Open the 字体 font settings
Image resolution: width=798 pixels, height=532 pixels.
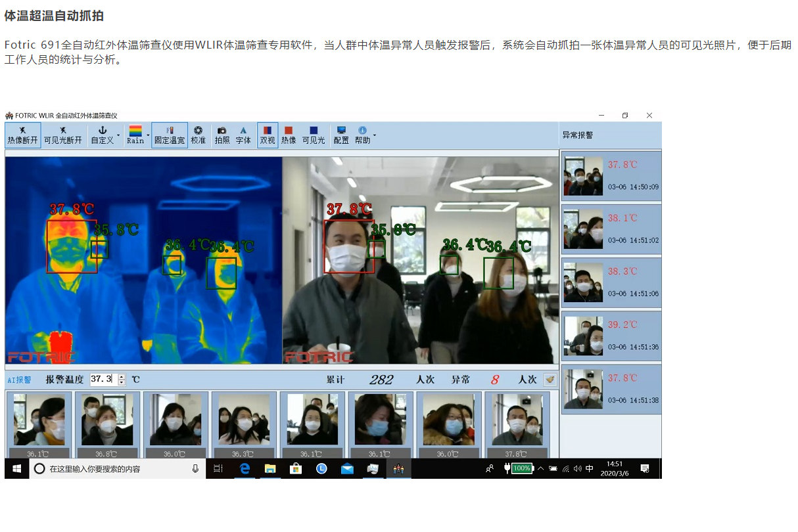pos(243,135)
